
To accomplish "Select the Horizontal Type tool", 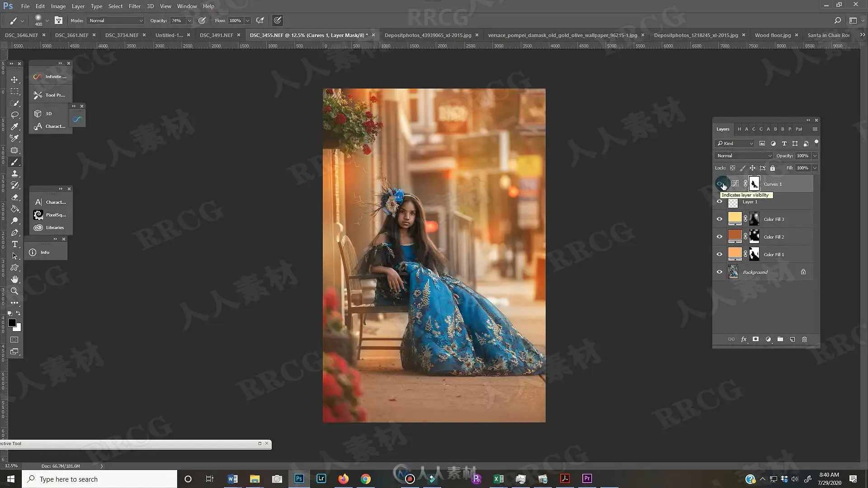I will [14, 244].
